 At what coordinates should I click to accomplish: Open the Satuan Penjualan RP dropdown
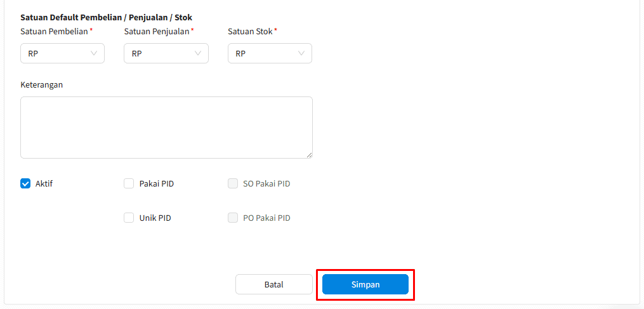[166, 53]
